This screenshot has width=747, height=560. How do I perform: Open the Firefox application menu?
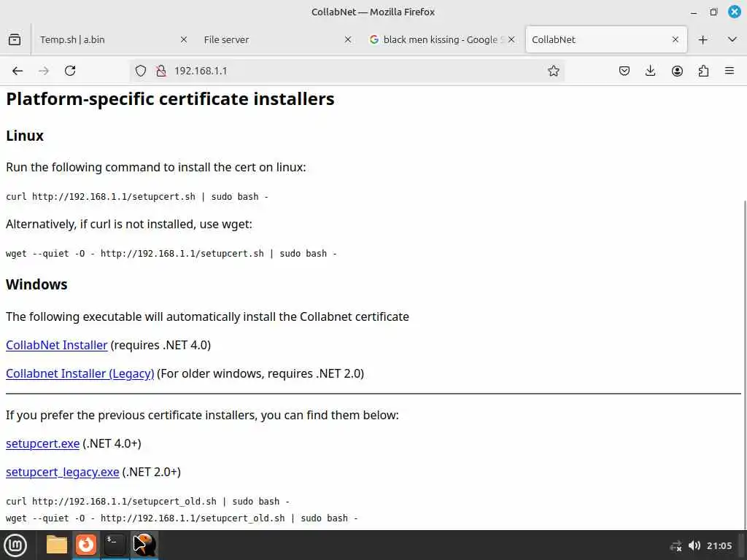click(x=729, y=71)
